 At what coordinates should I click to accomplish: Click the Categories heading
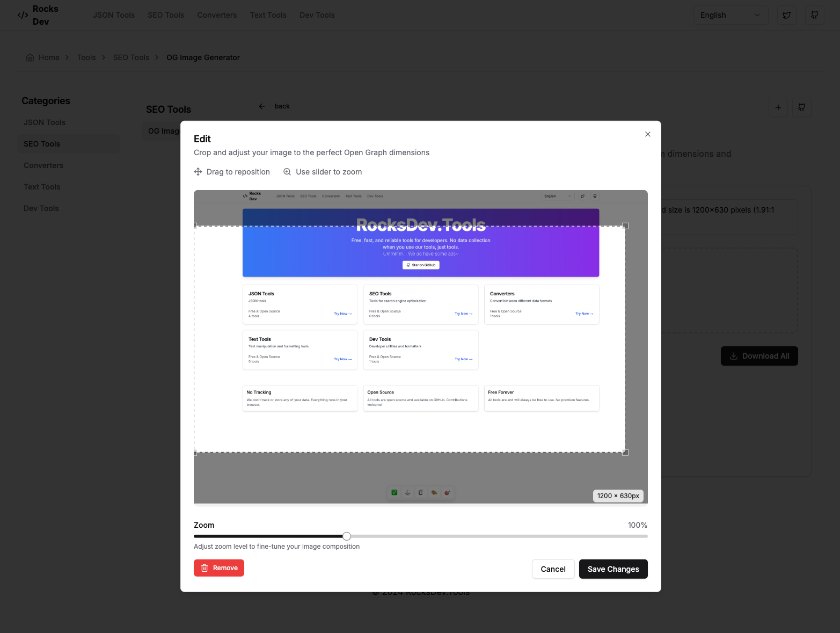(46, 101)
